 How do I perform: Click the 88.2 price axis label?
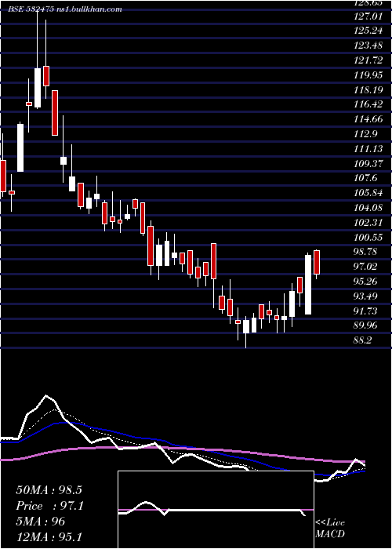[x=363, y=340]
